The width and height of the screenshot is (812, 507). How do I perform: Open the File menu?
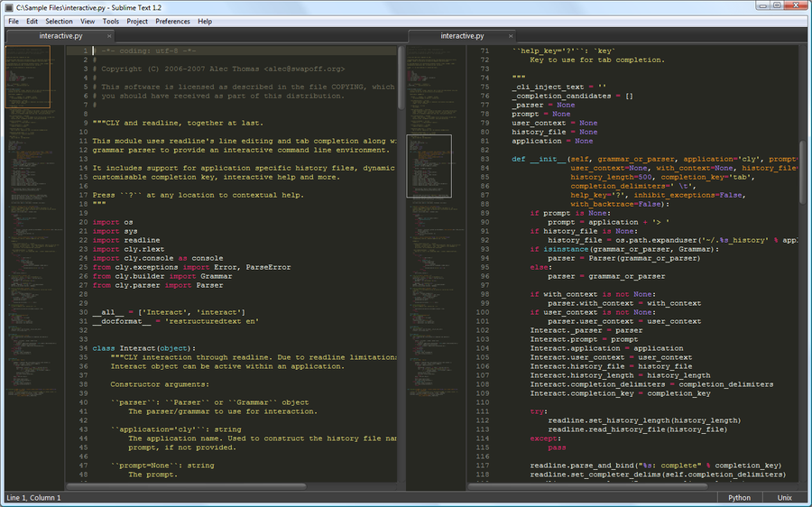pyautogui.click(x=13, y=21)
